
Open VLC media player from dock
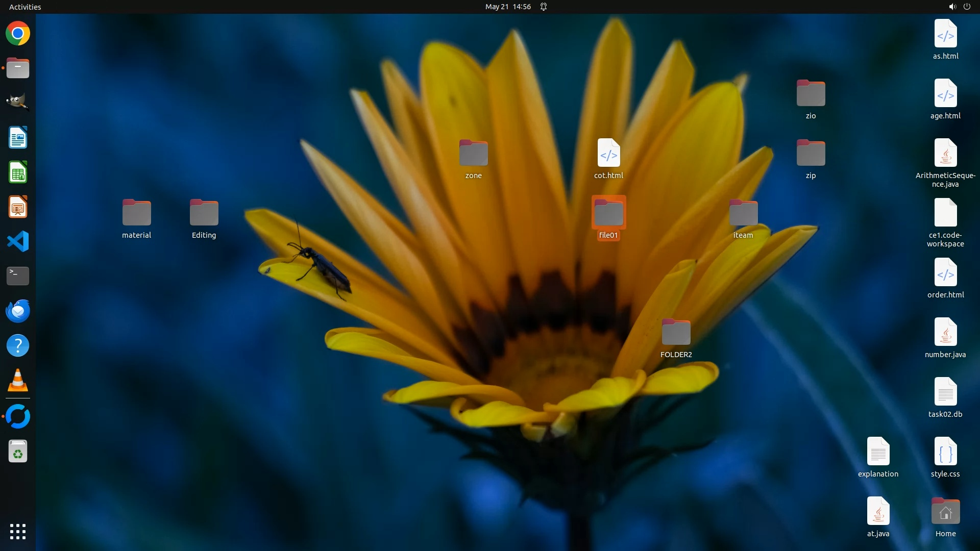coord(18,381)
